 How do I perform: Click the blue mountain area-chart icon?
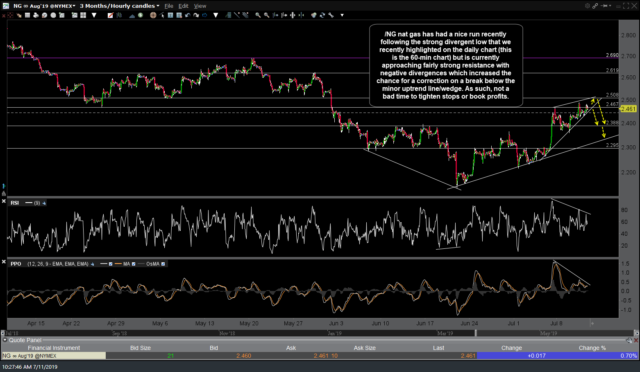tap(133, 16)
